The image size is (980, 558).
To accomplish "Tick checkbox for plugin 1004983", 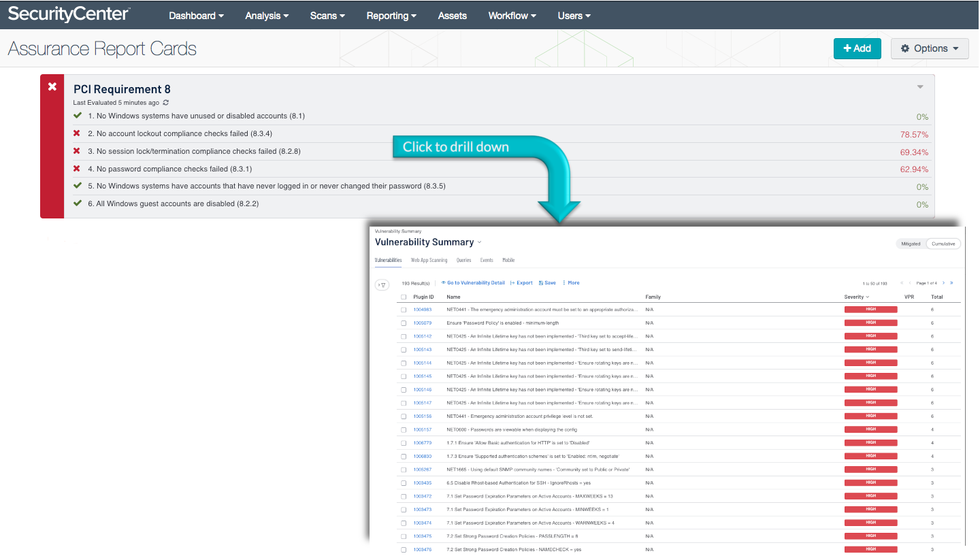I will click(404, 310).
